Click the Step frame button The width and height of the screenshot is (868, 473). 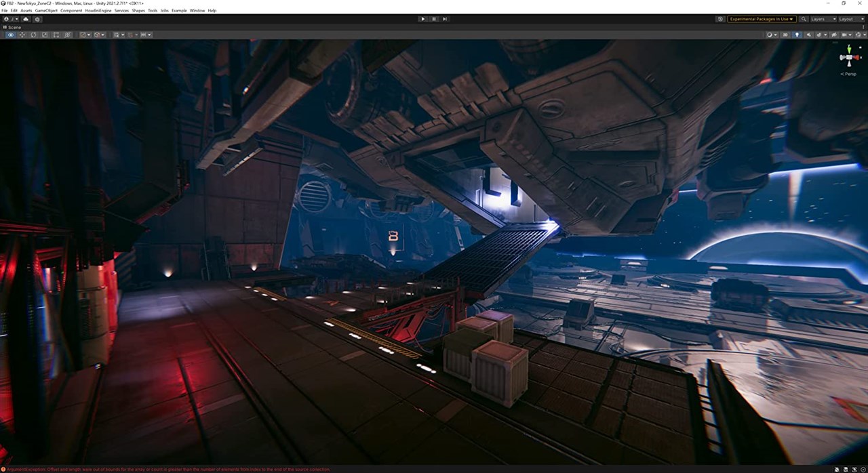point(445,19)
